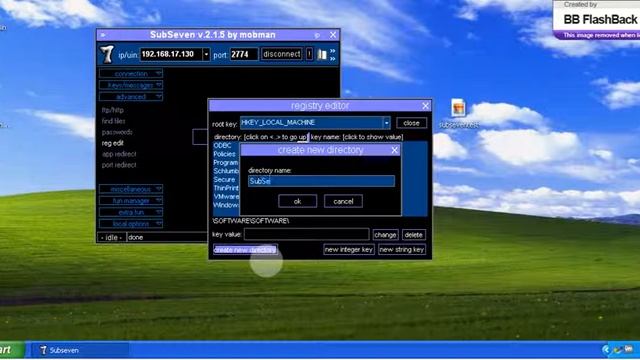The height and width of the screenshot is (360, 640).
Task: Select passwords under advanced
Action: [117, 132]
